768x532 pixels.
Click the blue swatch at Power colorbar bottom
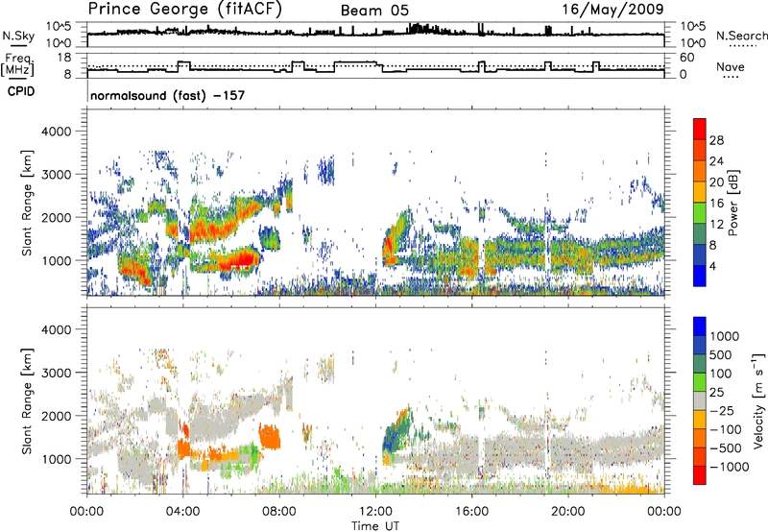pos(700,276)
